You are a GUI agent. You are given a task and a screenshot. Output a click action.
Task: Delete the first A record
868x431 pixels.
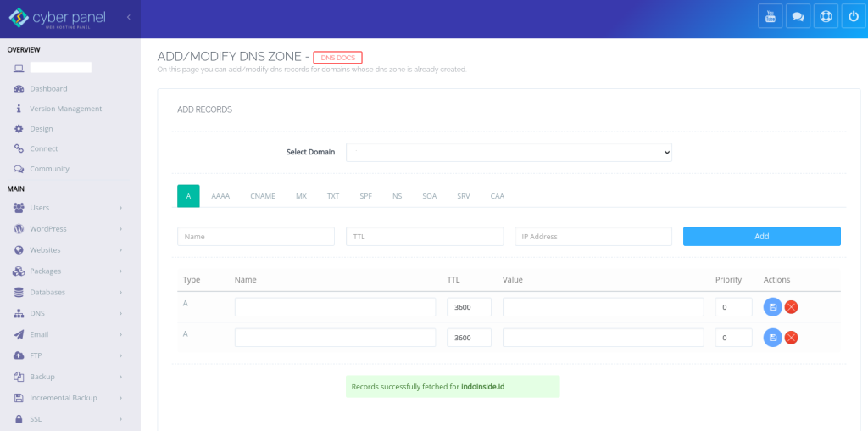pyautogui.click(x=791, y=307)
